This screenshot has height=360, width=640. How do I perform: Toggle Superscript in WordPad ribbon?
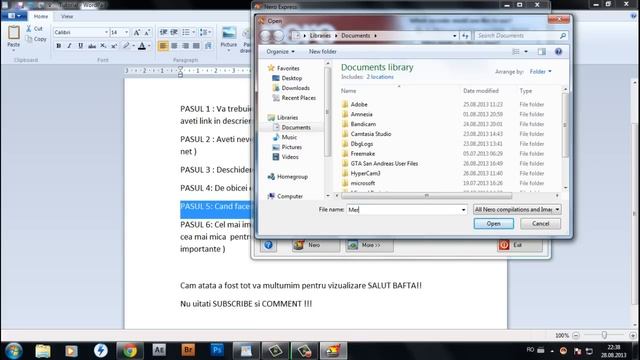click(114, 46)
